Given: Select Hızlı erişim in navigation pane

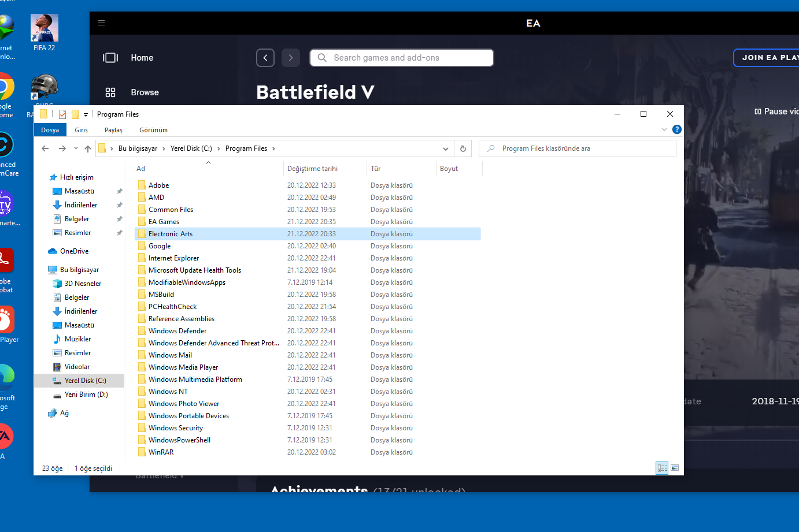Looking at the screenshot, I should (76, 177).
